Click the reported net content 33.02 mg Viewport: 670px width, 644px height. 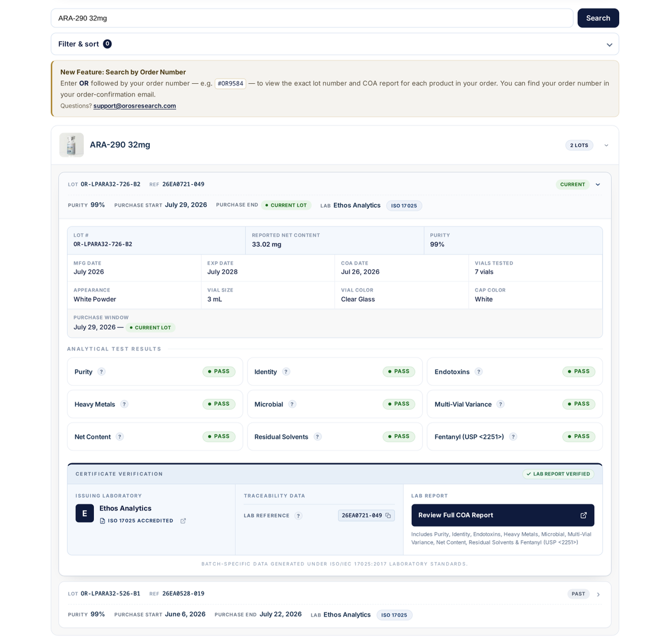click(267, 245)
